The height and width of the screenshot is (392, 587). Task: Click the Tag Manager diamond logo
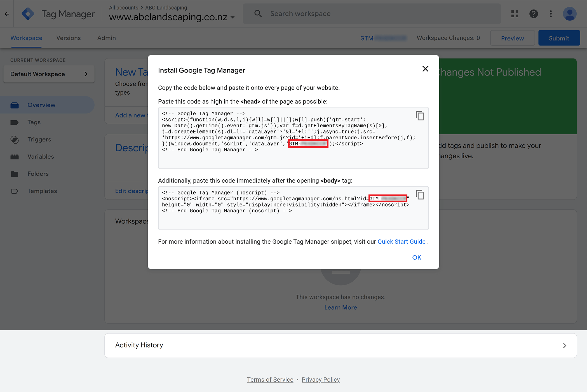point(28,14)
